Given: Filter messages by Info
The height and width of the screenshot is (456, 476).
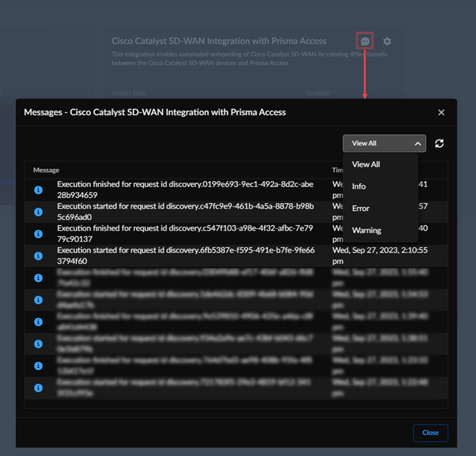Looking at the screenshot, I should [x=359, y=186].
